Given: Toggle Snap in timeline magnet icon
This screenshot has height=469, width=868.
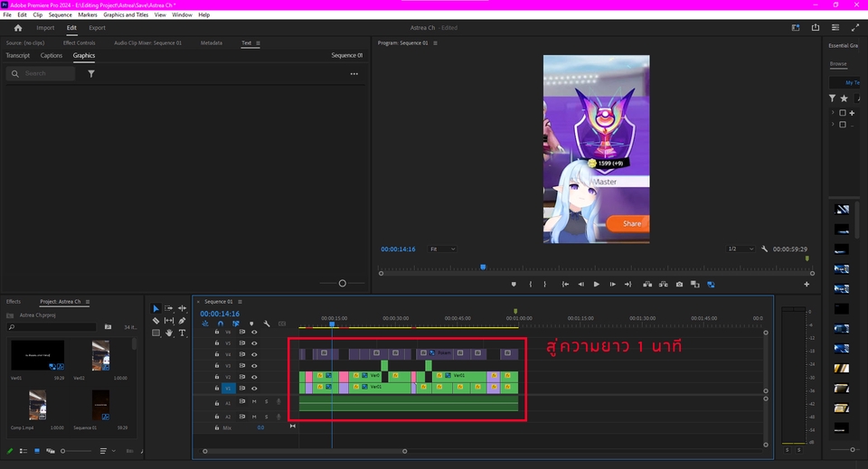Looking at the screenshot, I should [x=221, y=324].
